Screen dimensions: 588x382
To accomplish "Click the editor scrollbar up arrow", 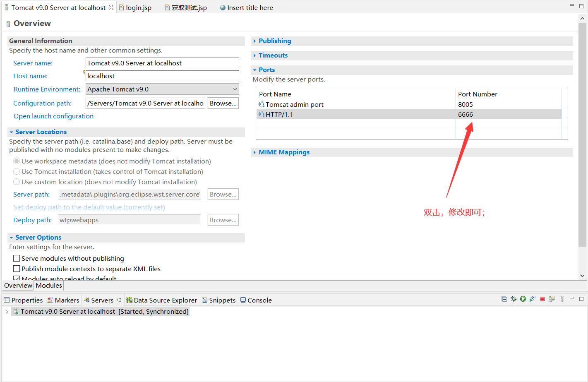I will [x=582, y=19].
